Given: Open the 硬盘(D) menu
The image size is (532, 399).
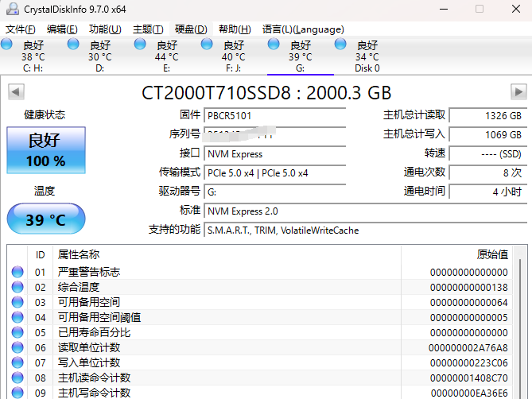Looking at the screenshot, I should coord(191,29).
